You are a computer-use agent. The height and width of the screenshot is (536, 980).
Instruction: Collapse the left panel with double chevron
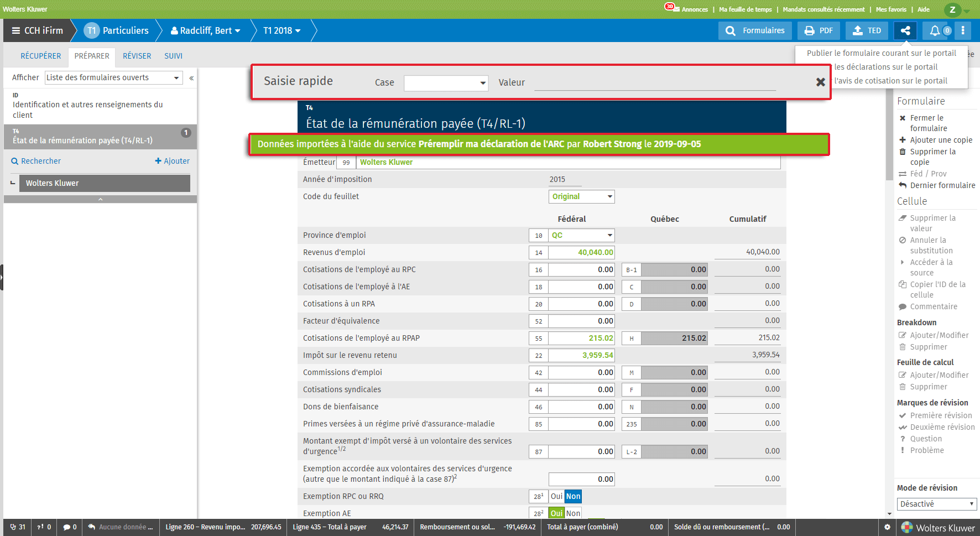(x=191, y=78)
